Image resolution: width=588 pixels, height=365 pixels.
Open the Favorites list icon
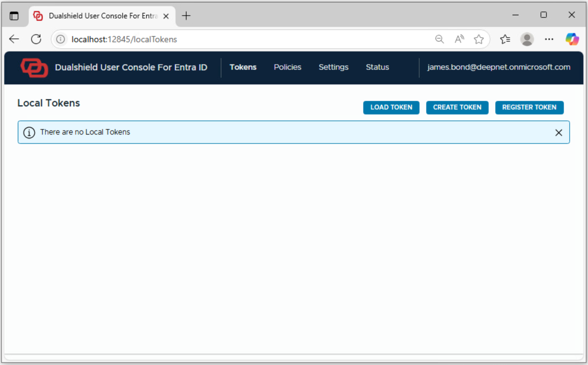pyautogui.click(x=505, y=39)
